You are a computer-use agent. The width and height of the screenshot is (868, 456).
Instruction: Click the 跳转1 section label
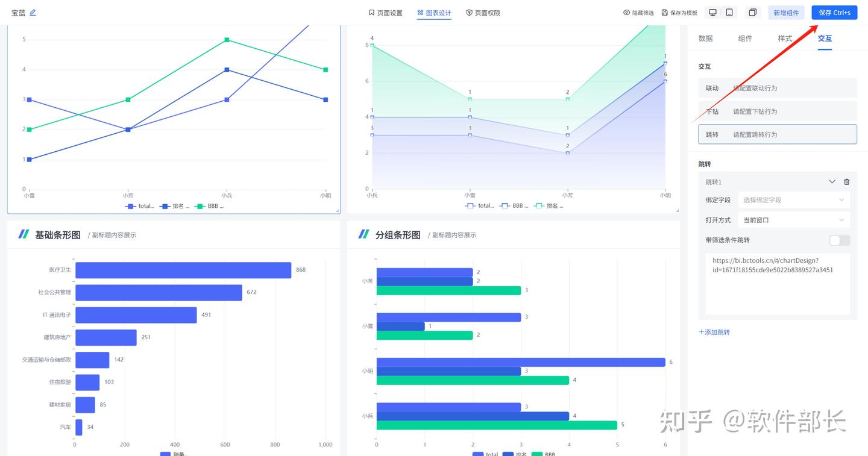click(x=713, y=182)
